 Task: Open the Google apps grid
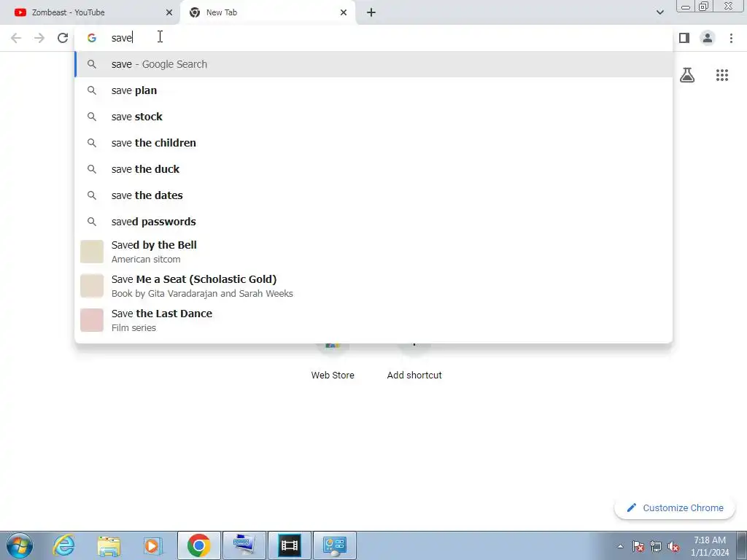click(x=721, y=75)
